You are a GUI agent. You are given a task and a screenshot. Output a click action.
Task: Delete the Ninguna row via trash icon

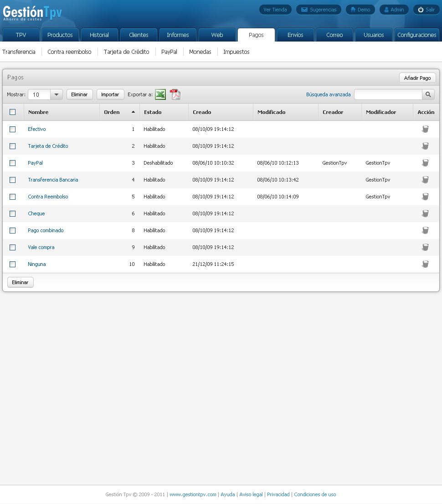(x=425, y=264)
